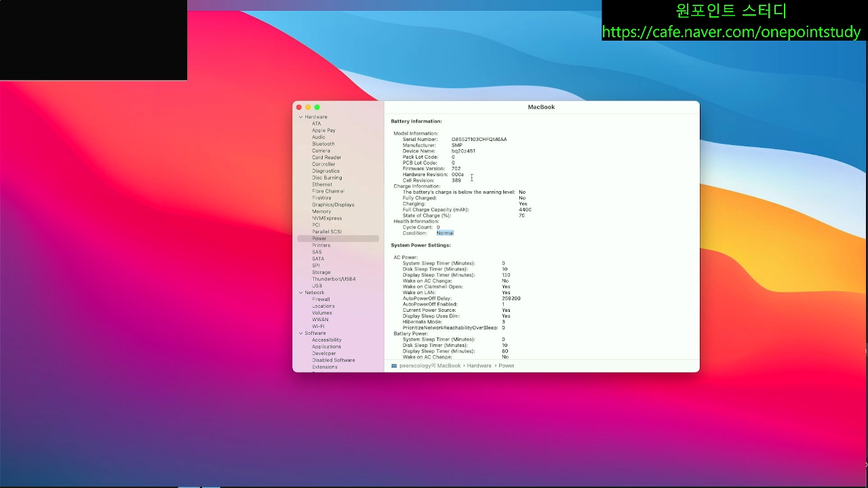The image size is (868, 488).
Task: Click 'peerecology의 MacBook' in the path bar
Action: tap(430, 365)
